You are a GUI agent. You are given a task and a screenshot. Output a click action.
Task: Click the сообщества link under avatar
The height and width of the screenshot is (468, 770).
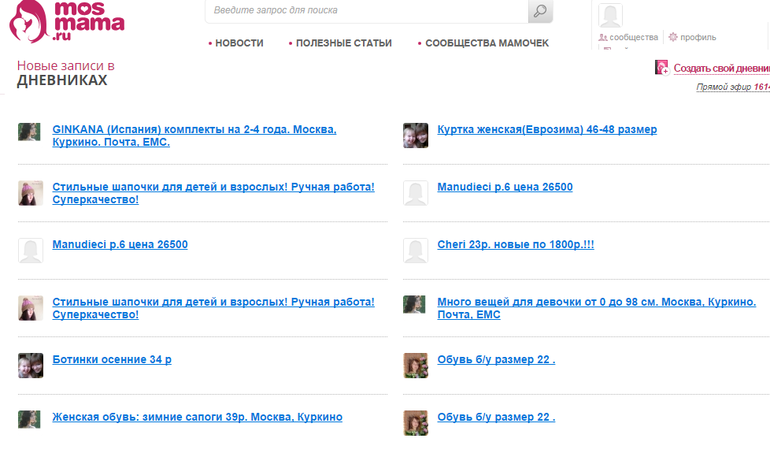(632, 37)
